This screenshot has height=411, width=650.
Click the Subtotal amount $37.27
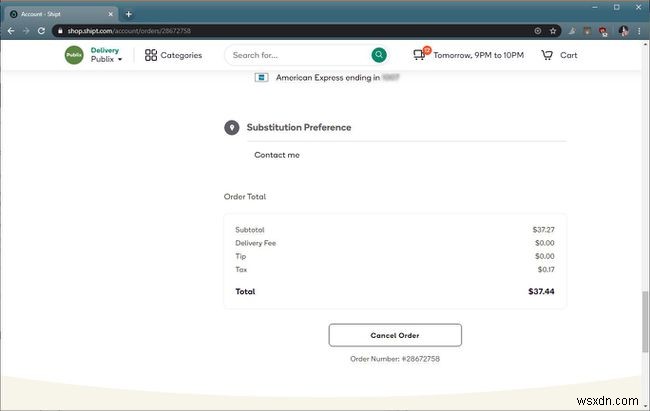543,229
